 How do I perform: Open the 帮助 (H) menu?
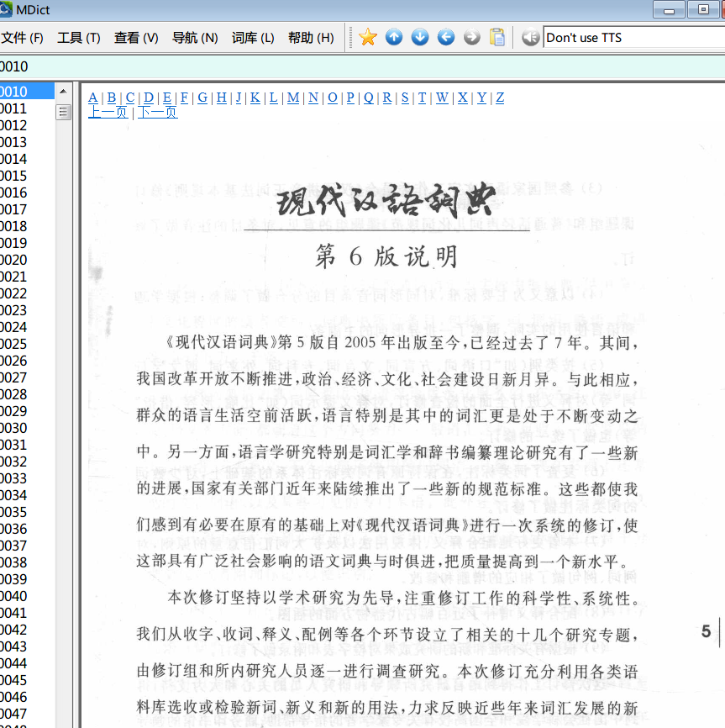tap(311, 38)
